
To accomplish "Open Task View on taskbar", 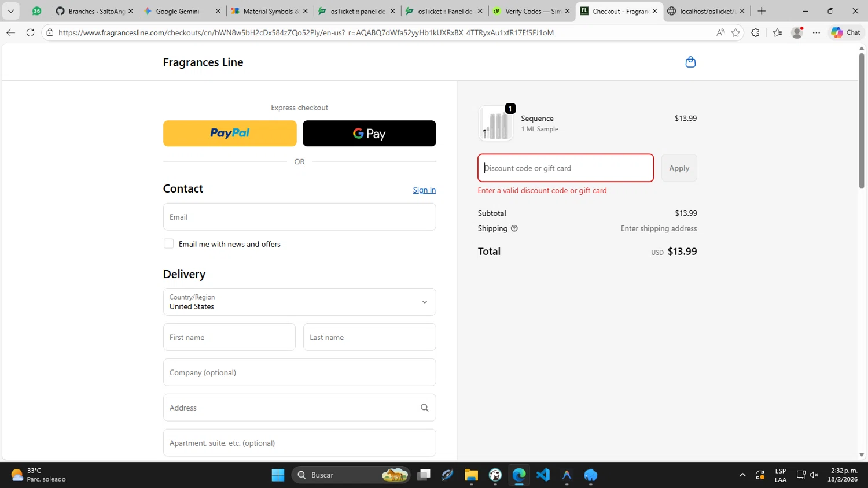I will pyautogui.click(x=424, y=475).
